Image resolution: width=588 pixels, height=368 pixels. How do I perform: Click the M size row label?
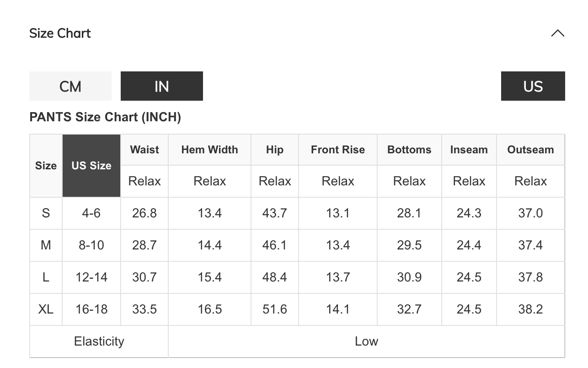tap(46, 245)
